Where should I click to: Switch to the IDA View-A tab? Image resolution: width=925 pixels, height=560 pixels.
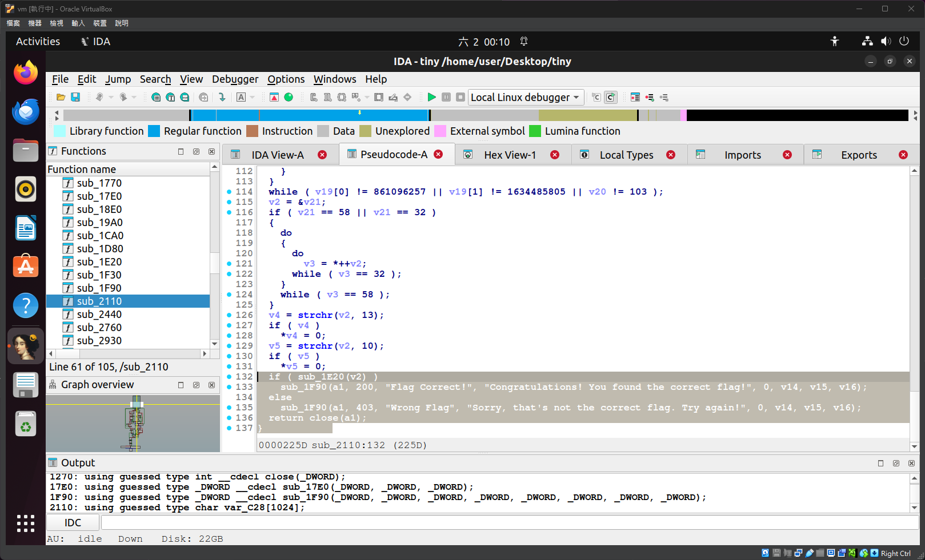pyautogui.click(x=277, y=155)
